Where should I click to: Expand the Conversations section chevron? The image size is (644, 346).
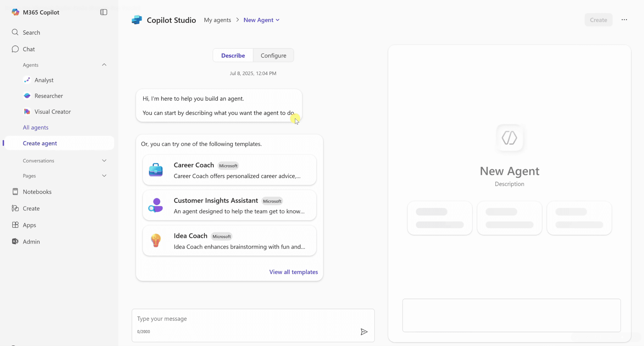pos(104,161)
